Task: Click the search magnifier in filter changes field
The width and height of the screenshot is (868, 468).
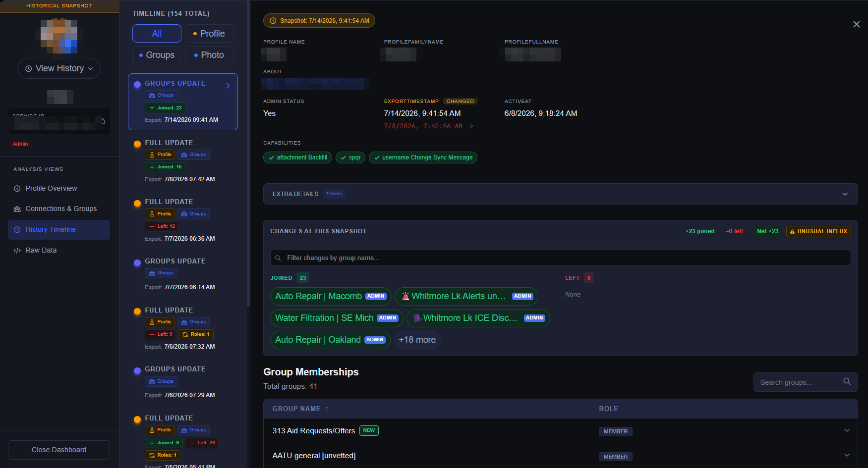Action: click(x=278, y=258)
